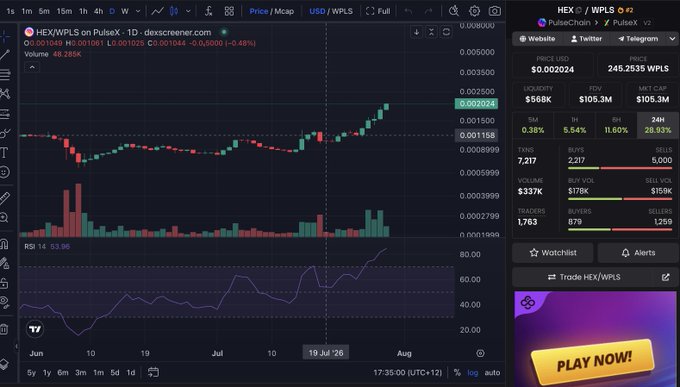
Task: Expand the more links chevron
Action: pyautogui.click(x=672, y=39)
